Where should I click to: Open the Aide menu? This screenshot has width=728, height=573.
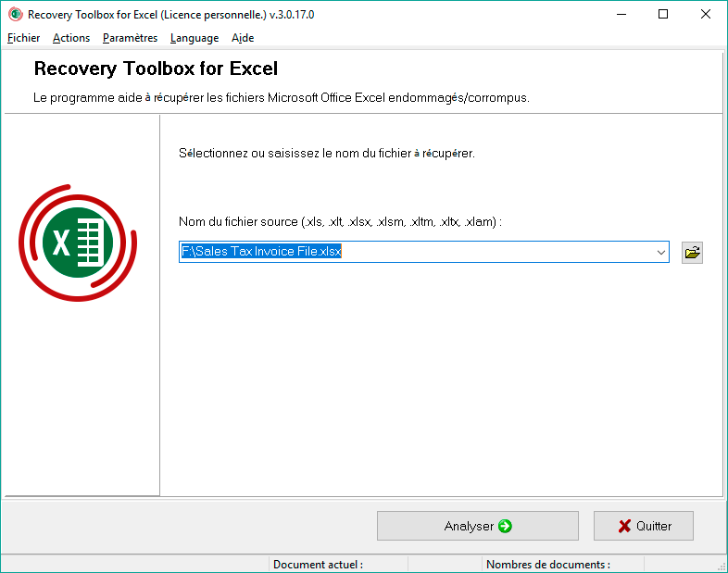(243, 38)
